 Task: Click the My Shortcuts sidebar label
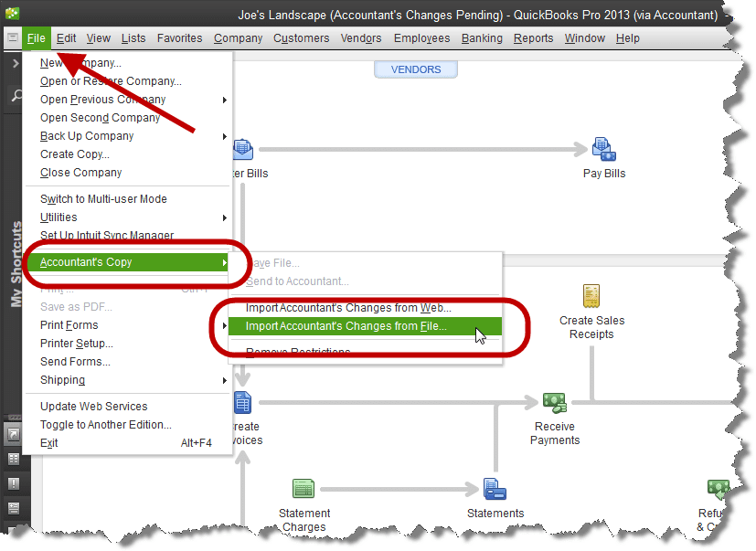[16, 264]
